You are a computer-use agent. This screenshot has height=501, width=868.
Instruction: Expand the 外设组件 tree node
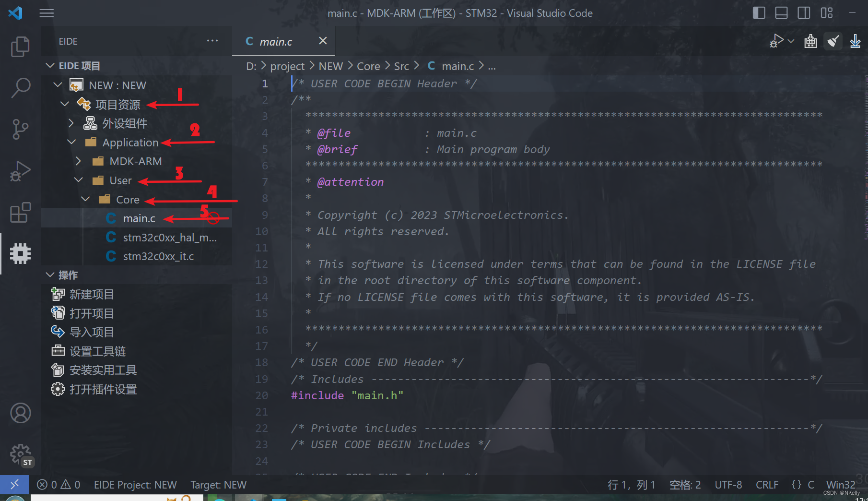pyautogui.click(x=71, y=123)
